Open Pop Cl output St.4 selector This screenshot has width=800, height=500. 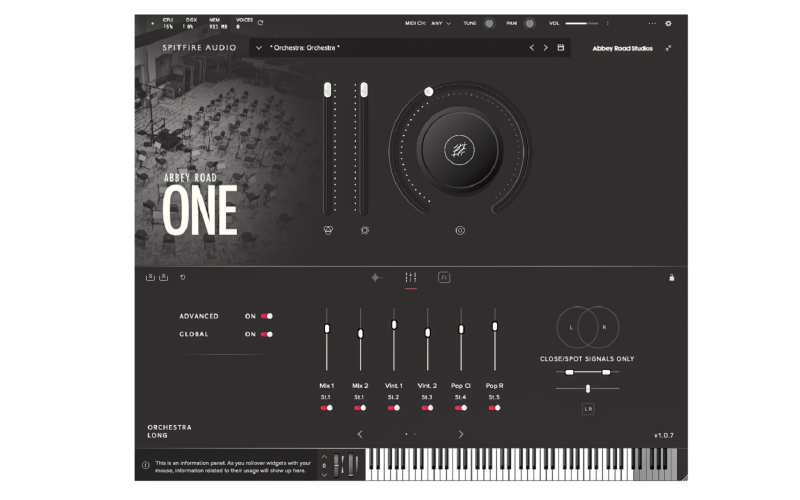point(460,397)
